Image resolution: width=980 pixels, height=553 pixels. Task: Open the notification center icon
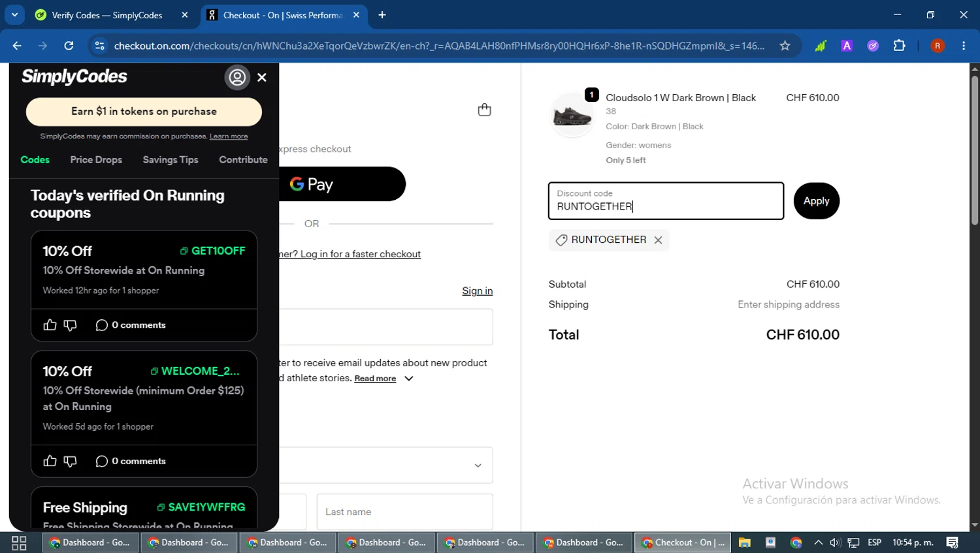click(953, 543)
